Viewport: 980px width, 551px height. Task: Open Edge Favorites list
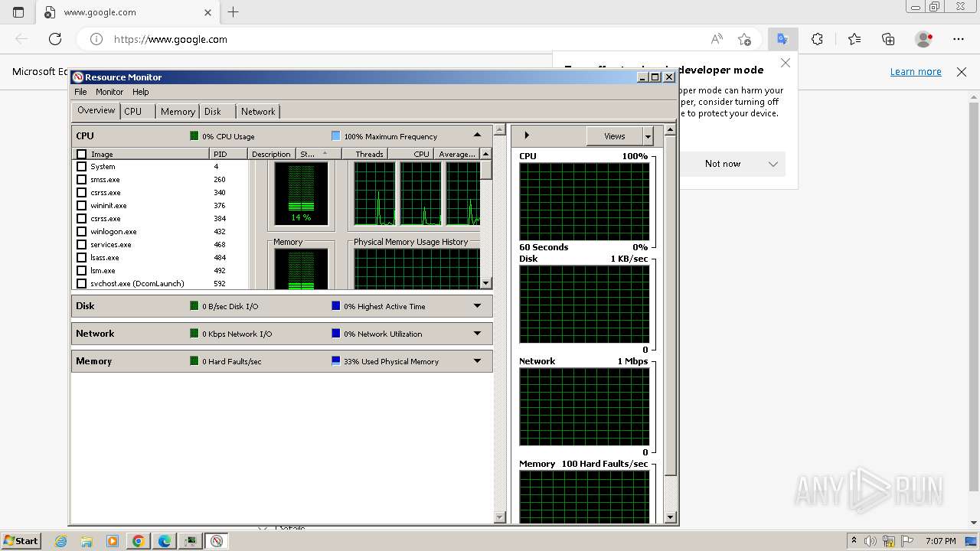[854, 39]
